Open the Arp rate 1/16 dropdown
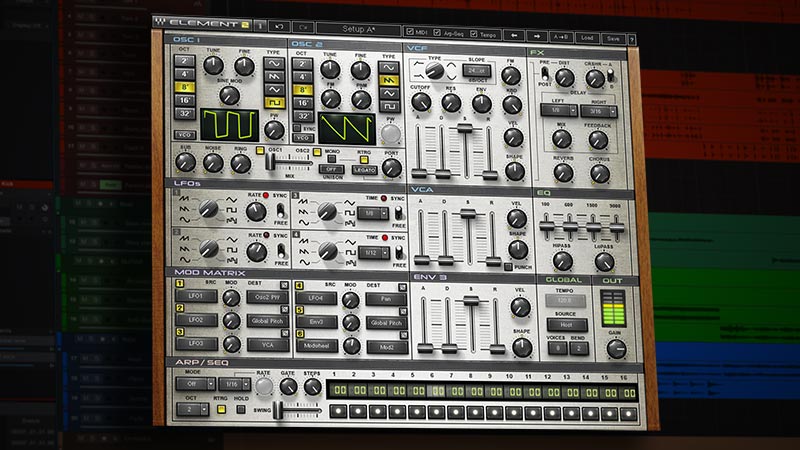The image size is (800, 450). [x=235, y=384]
